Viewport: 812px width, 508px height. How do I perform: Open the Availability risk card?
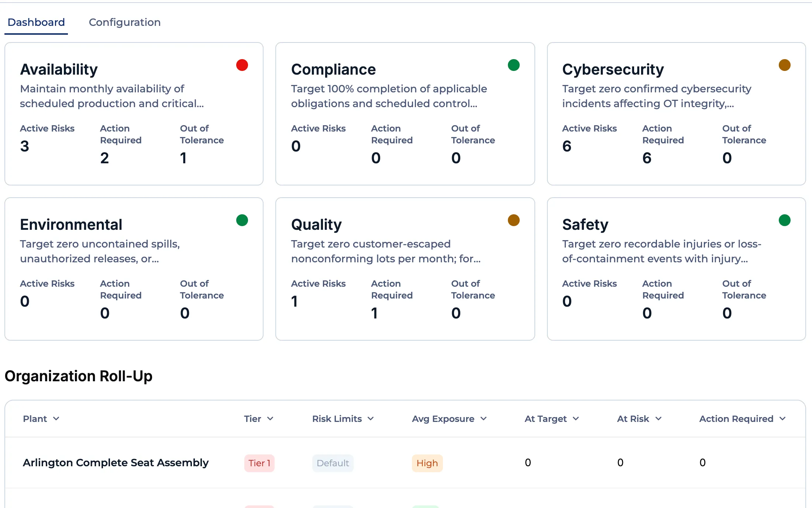tap(134, 114)
